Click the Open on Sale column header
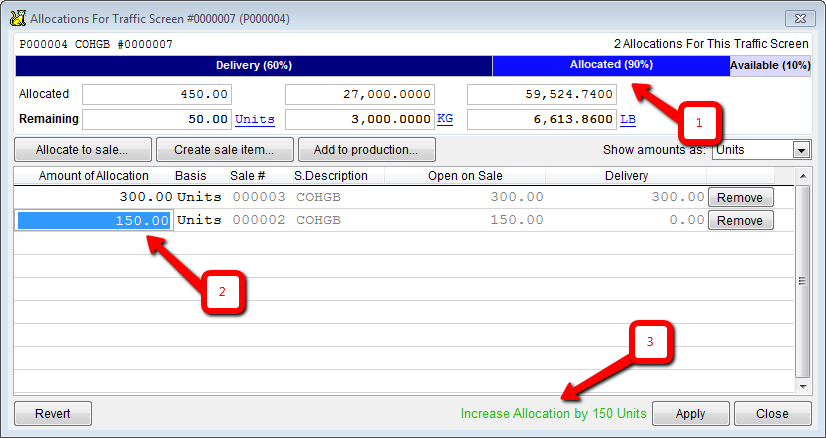This screenshot has width=826, height=438. point(465,176)
